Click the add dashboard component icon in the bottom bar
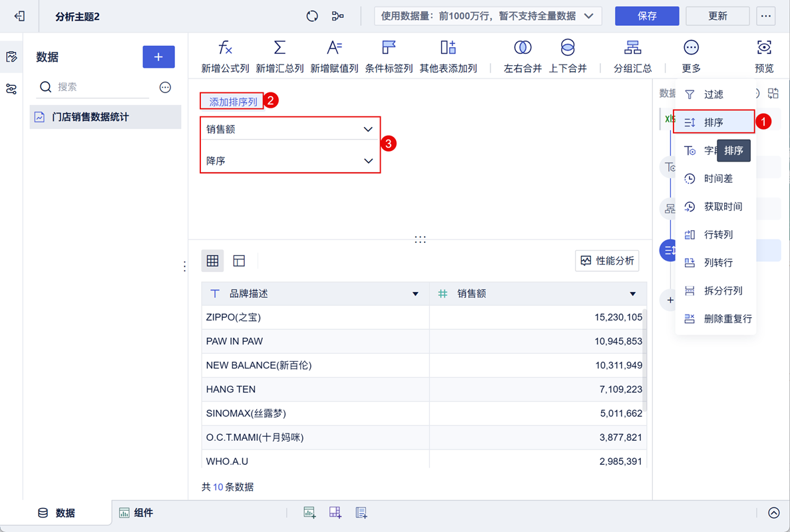790x532 pixels. click(x=335, y=513)
